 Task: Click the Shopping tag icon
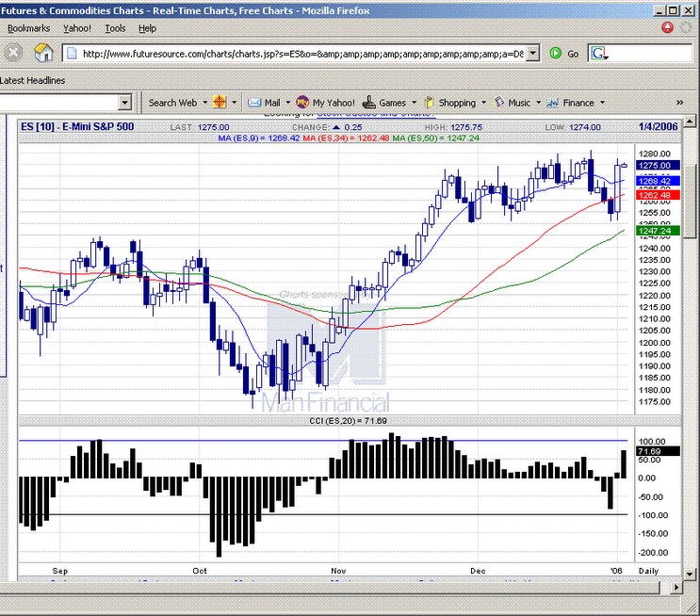point(429,103)
